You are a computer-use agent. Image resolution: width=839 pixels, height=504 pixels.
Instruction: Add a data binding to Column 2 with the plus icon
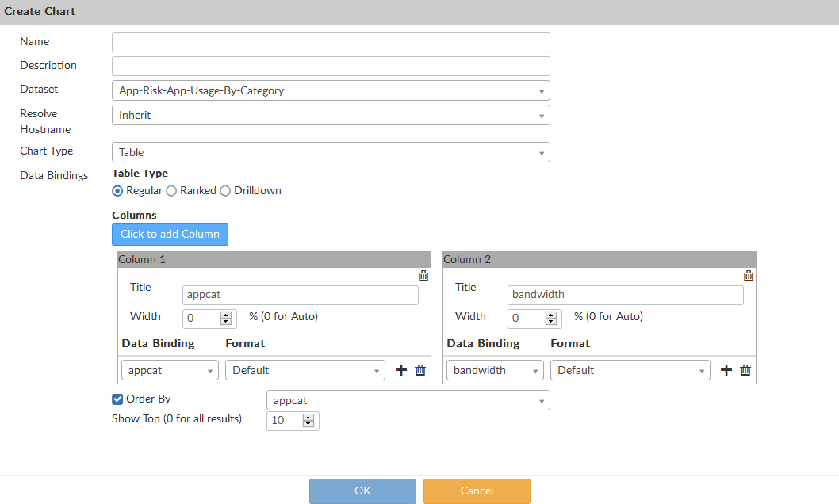pos(726,369)
